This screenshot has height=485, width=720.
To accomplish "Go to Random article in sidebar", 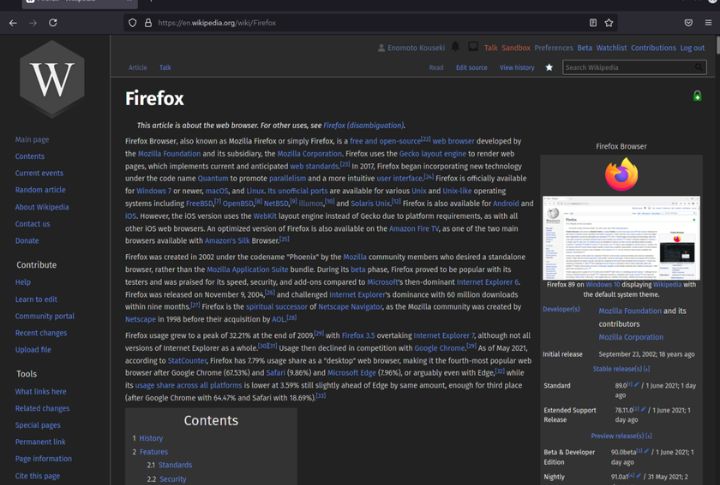I will (40, 190).
